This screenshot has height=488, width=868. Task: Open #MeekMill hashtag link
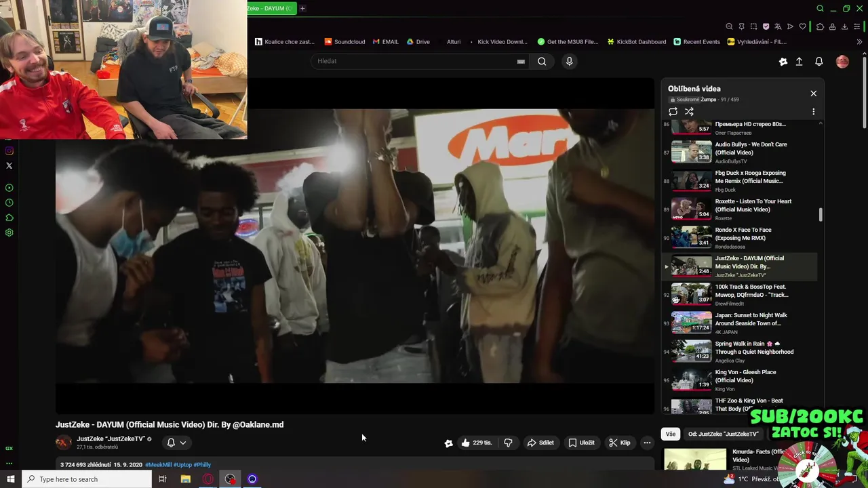(x=159, y=465)
